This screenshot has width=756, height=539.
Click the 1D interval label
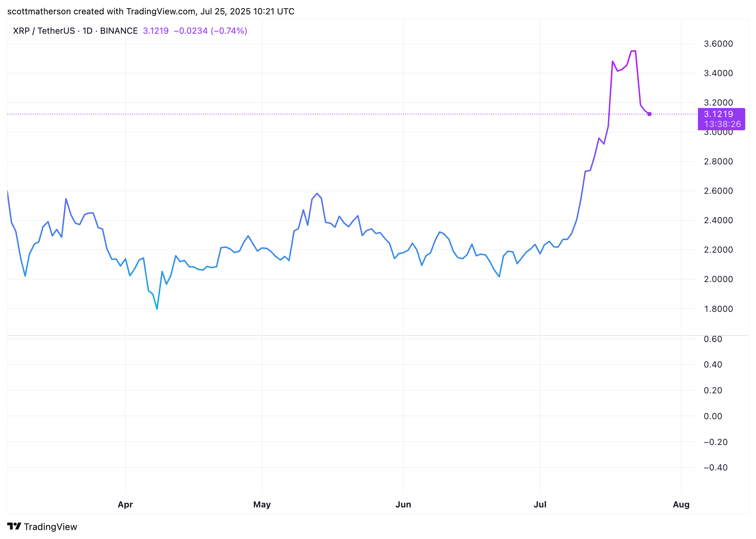click(x=87, y=31)
